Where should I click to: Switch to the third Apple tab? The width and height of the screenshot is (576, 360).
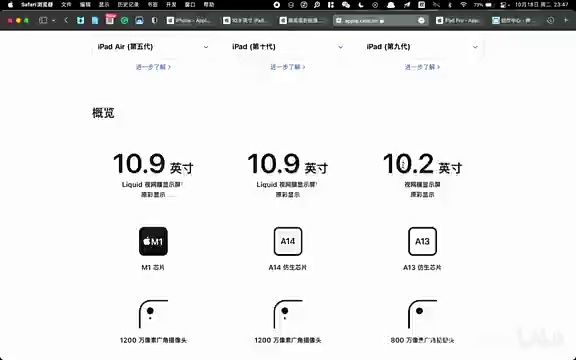point(302,21)
